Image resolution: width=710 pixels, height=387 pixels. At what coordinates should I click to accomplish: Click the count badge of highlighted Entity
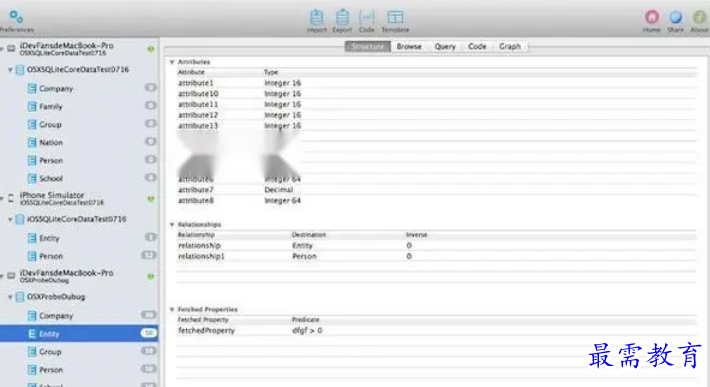149,333
